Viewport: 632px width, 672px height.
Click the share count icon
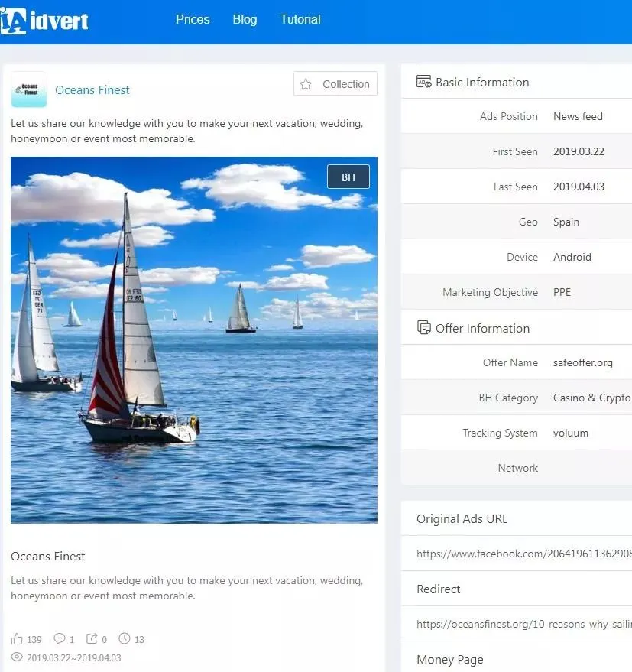[92, 639]
